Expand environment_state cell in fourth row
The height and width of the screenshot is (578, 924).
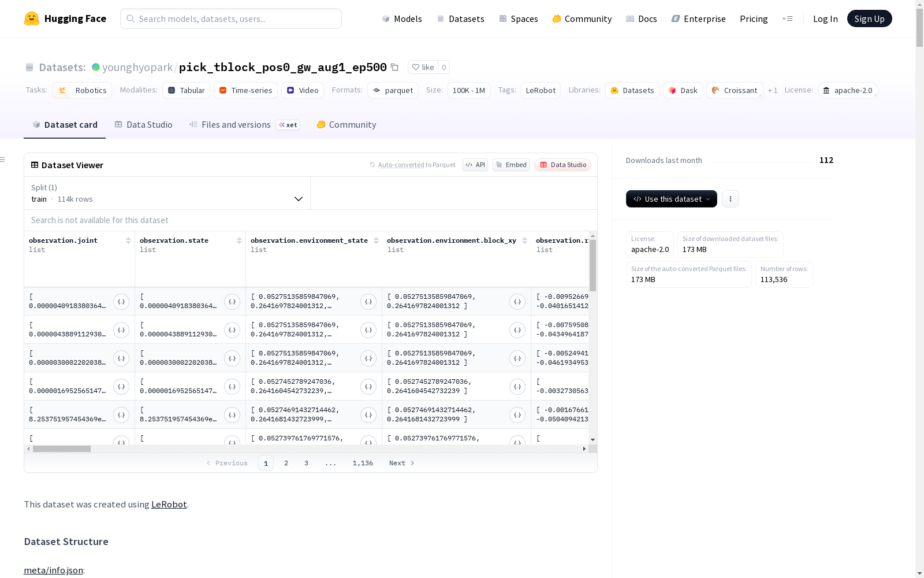(368, 387)
